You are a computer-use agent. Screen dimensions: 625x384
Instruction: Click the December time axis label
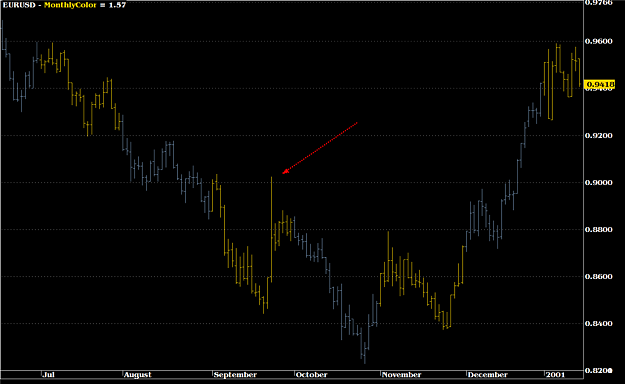(x=487, y=375)
